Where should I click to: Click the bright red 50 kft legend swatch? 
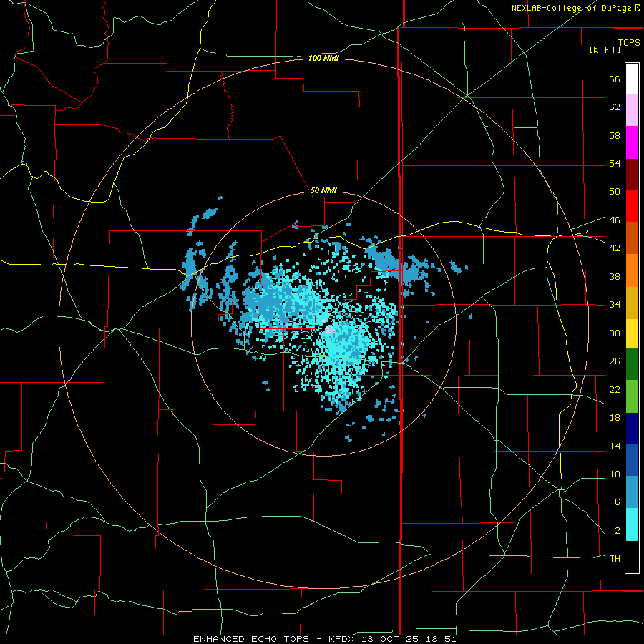click(x=632, y=206)
